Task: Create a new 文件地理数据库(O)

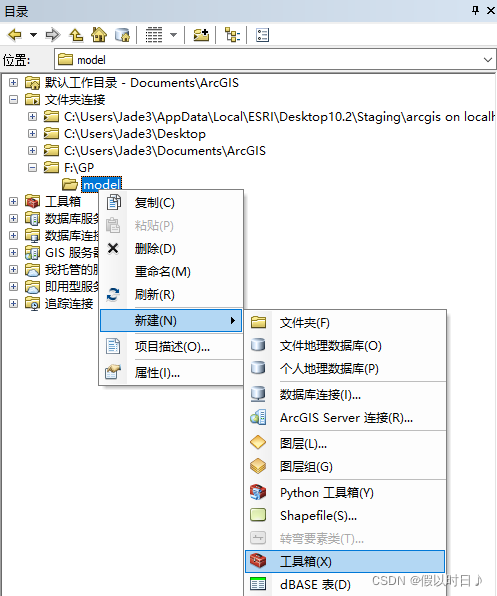Action: coord(345,346)
